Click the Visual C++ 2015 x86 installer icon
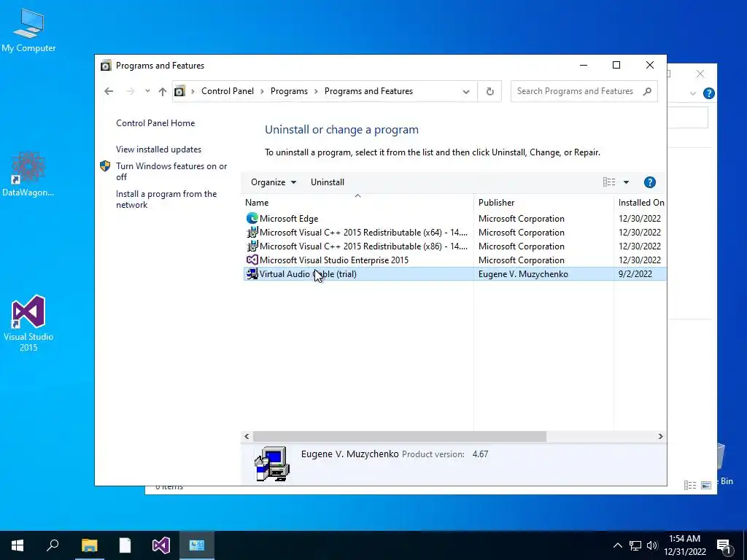Screen dimensions: 747x560 point(252,246)
